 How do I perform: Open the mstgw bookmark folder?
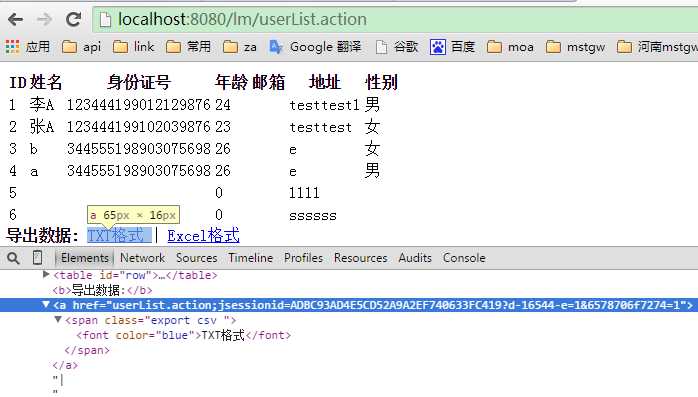click(x=575, y=46)
